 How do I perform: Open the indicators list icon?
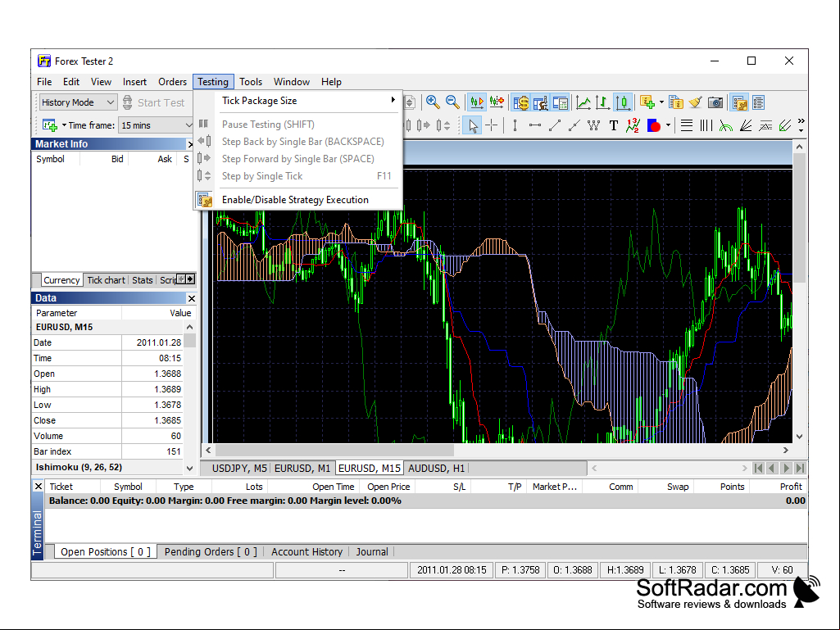coord(676,102)
